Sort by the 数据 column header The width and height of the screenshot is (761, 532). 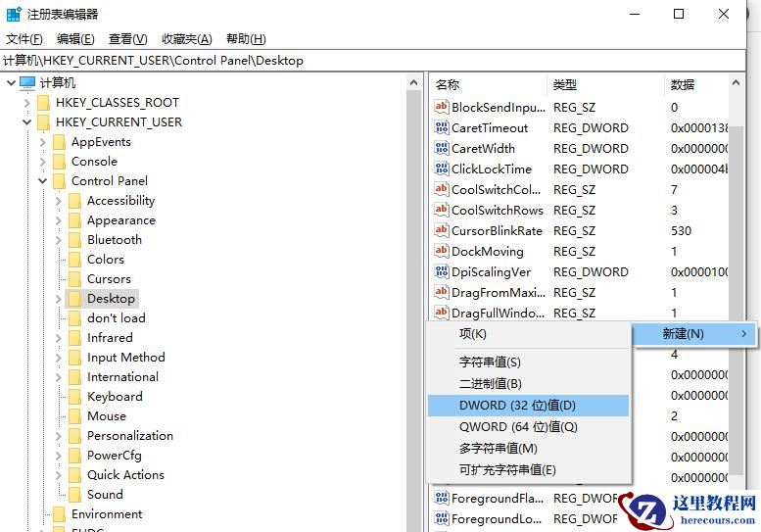[x=696, y=85]
